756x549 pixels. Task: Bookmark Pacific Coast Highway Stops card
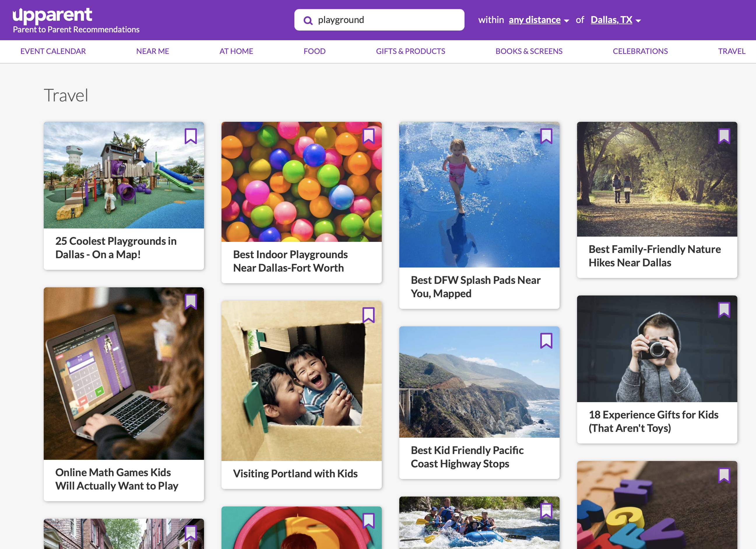pyautogui.click(x=546, y=341)
